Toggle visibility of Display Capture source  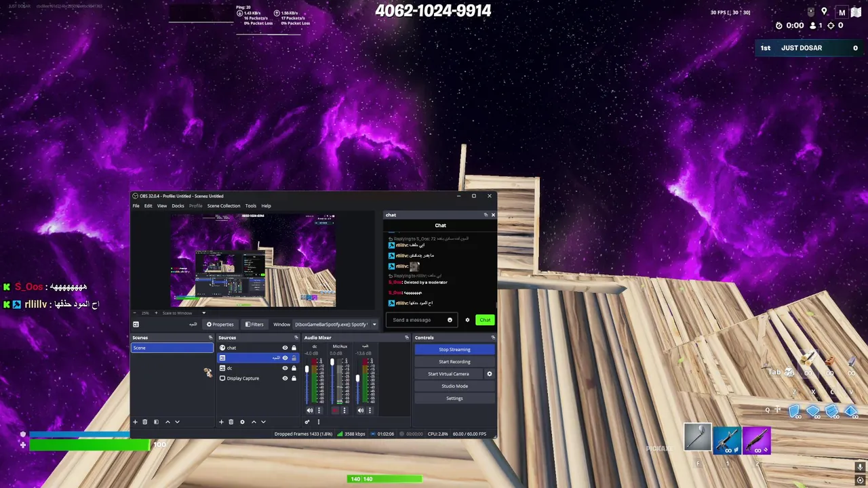[x=285, y=378]
